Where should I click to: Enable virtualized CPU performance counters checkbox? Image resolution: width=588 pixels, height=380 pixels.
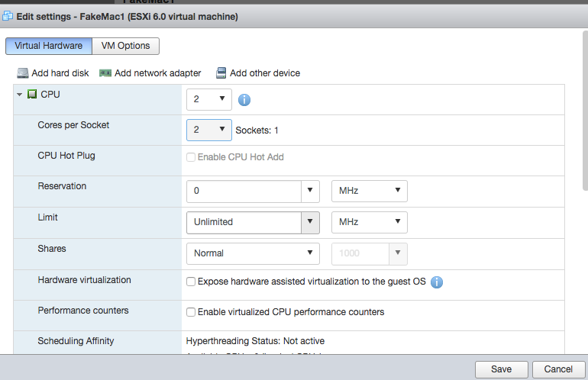tap(191, 312)
